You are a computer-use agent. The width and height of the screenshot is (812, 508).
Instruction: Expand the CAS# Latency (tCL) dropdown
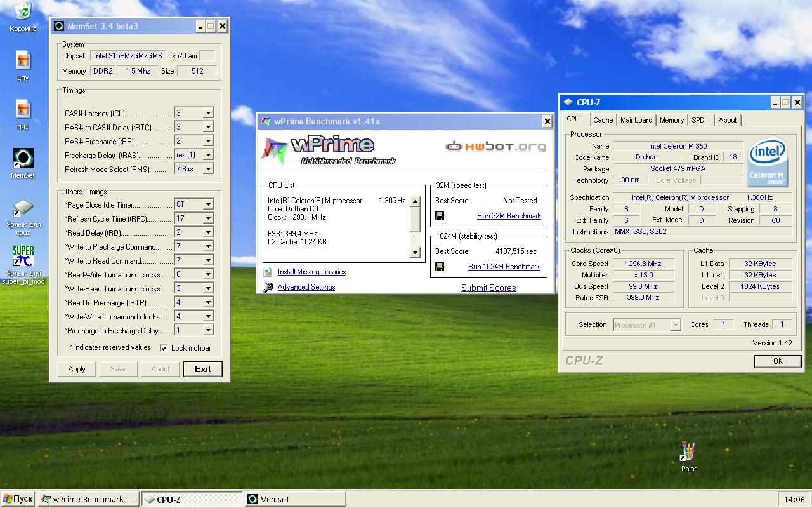[x=207, y=113]
